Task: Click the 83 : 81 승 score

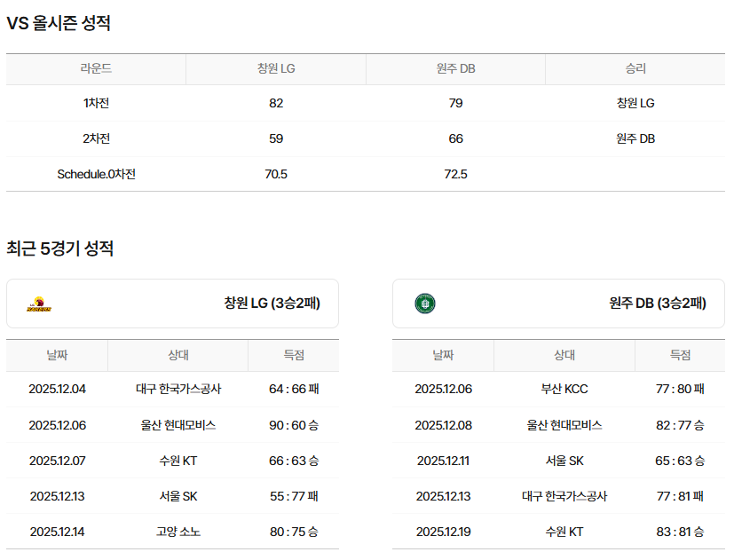Action: (x=680, y=532)
